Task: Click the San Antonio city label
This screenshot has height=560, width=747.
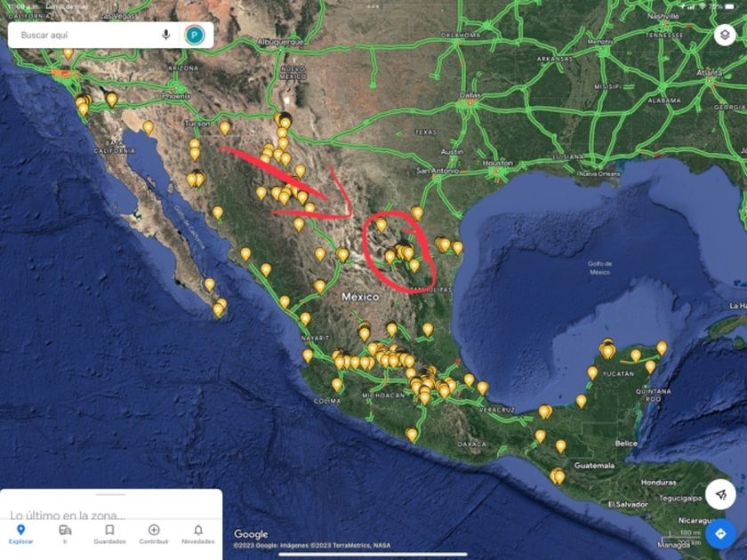Action: (438, 171)
